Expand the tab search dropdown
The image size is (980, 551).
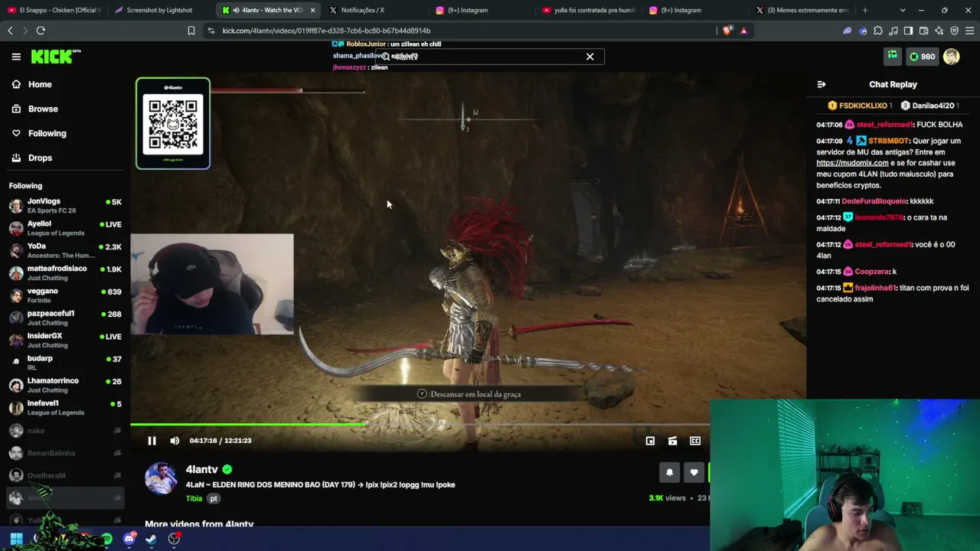click(903, 10)
